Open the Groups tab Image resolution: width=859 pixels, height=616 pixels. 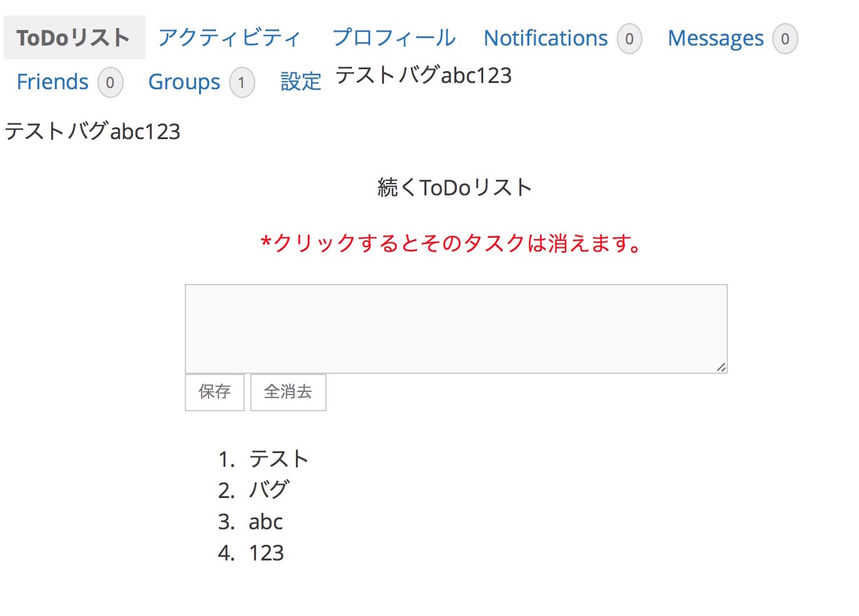tap(184, 82)
